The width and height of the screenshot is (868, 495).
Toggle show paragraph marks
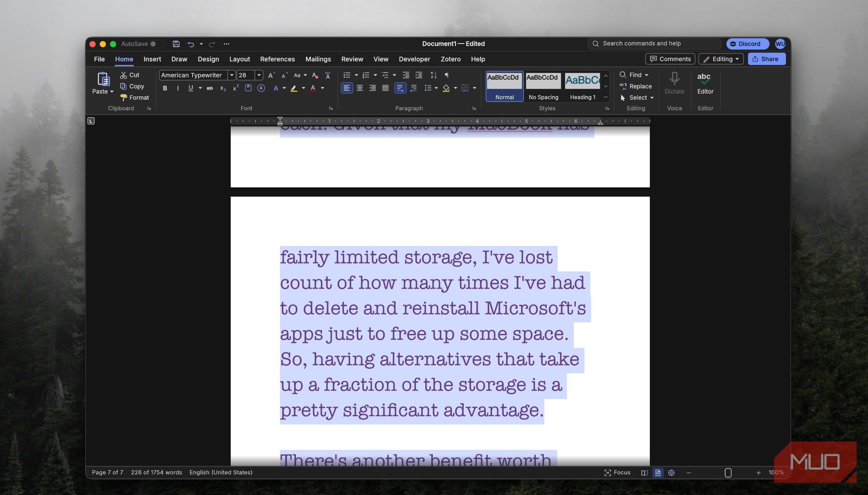pos(447,75)
